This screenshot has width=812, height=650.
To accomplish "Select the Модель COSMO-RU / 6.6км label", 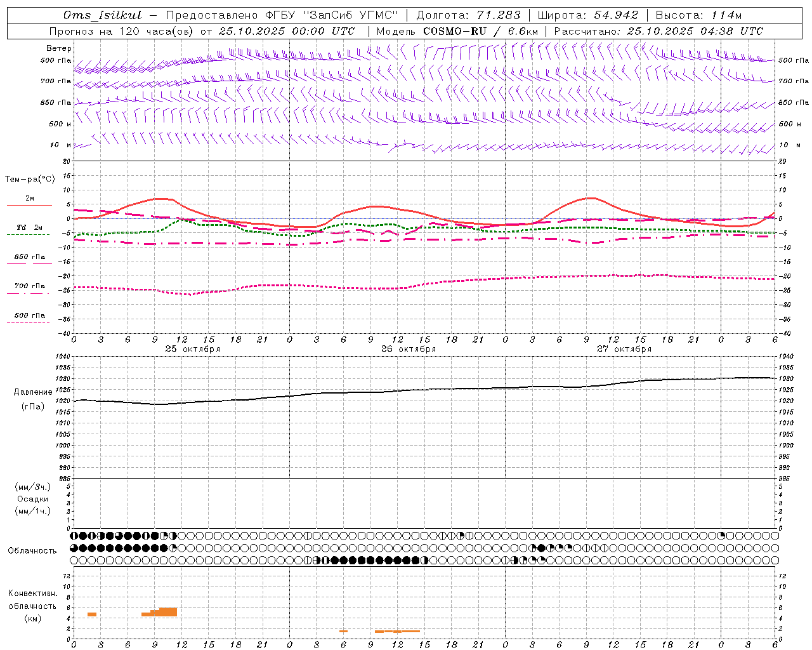I will click(457, 31).
